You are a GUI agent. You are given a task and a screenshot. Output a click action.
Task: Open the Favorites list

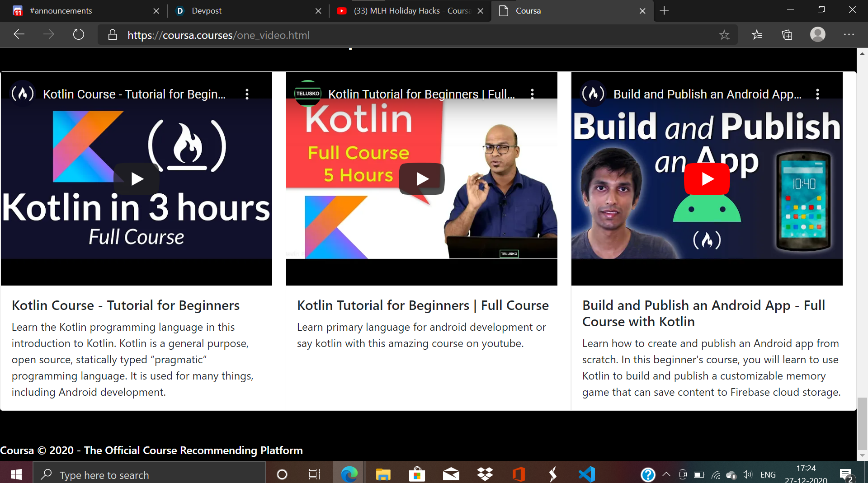pyautogui.click(x=757, y=35)
